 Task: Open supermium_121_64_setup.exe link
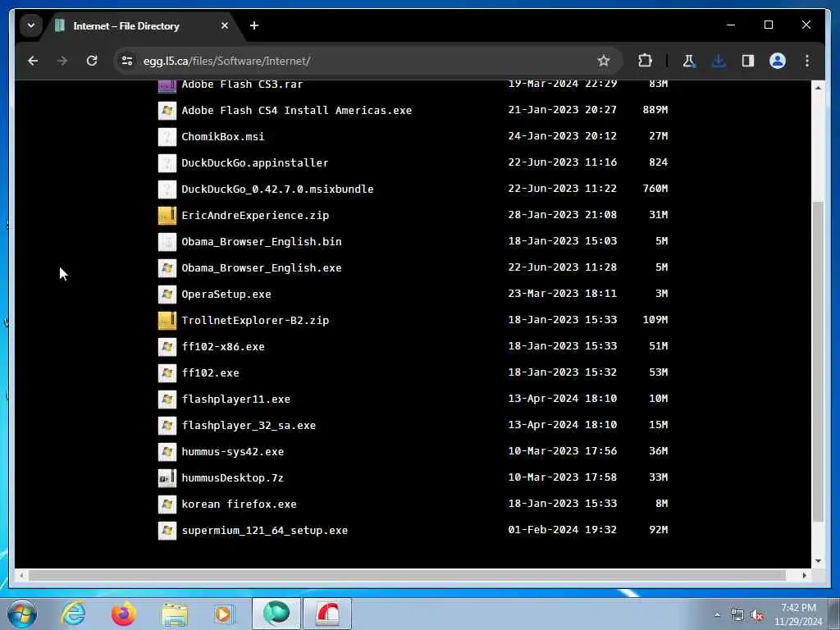[265, 531]
